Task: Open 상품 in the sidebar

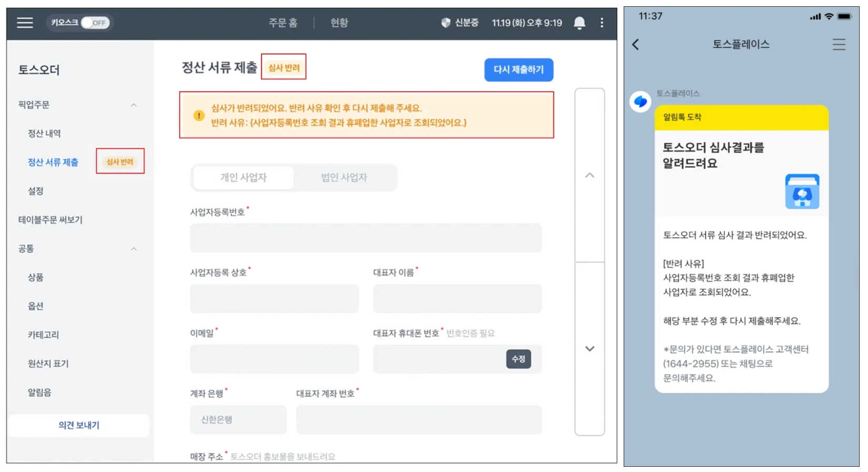Action: 36,277
